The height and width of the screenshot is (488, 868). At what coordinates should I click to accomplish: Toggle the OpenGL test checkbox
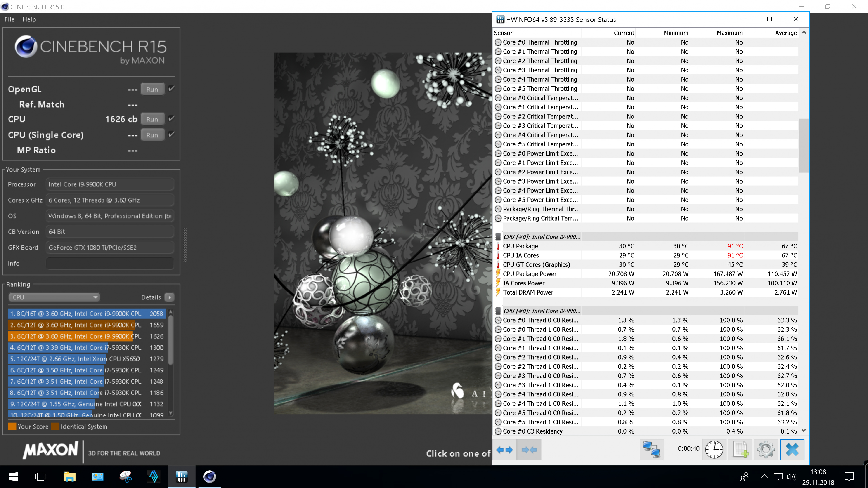tap(172, 89)
